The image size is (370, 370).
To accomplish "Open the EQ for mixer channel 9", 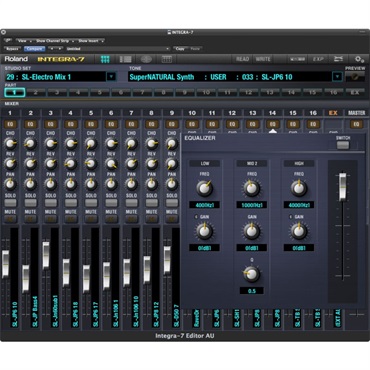I will 172,124.
